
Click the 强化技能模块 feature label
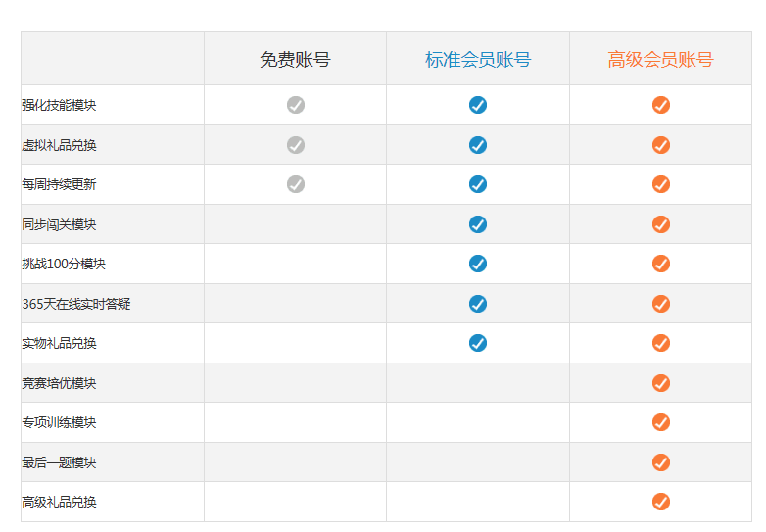(59, 105)
